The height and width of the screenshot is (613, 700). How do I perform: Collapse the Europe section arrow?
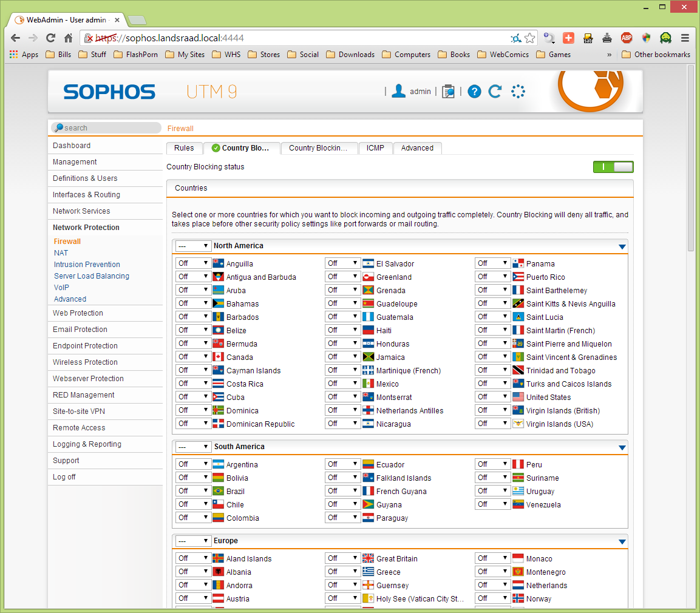click(622, 541)
